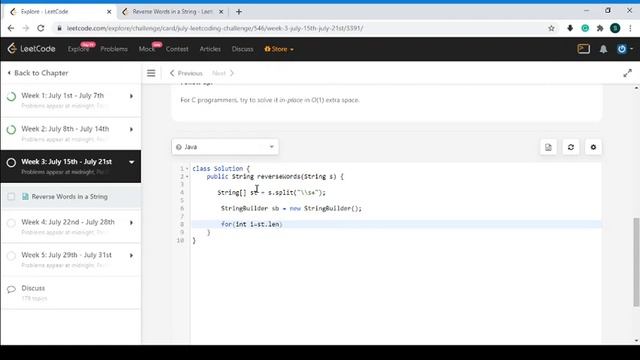This screenshot has width=640, height=360.
Task: Open the playground terminal icon in navbar
Action: [584, 49]
